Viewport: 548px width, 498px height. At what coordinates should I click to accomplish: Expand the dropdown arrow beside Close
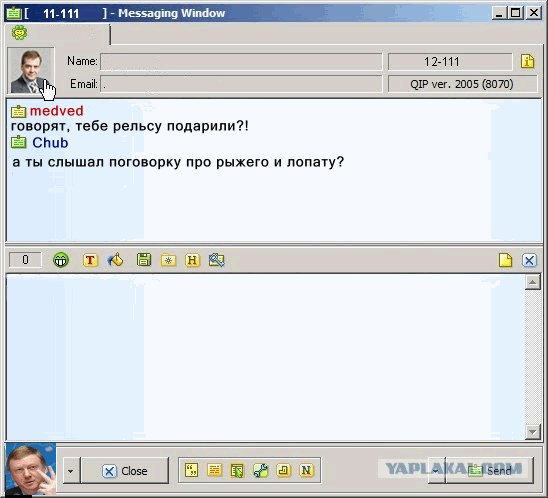[x=71, y=471]
